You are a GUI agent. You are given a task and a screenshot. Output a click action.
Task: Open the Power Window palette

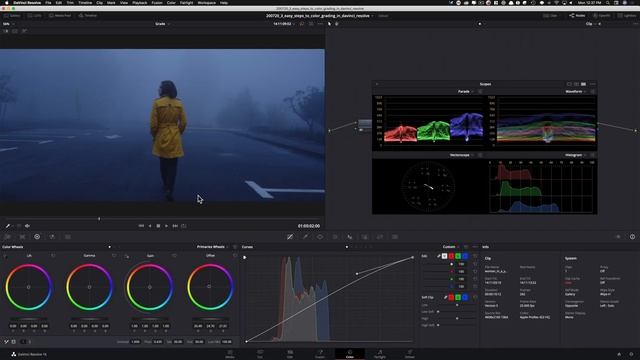[320, 237]
